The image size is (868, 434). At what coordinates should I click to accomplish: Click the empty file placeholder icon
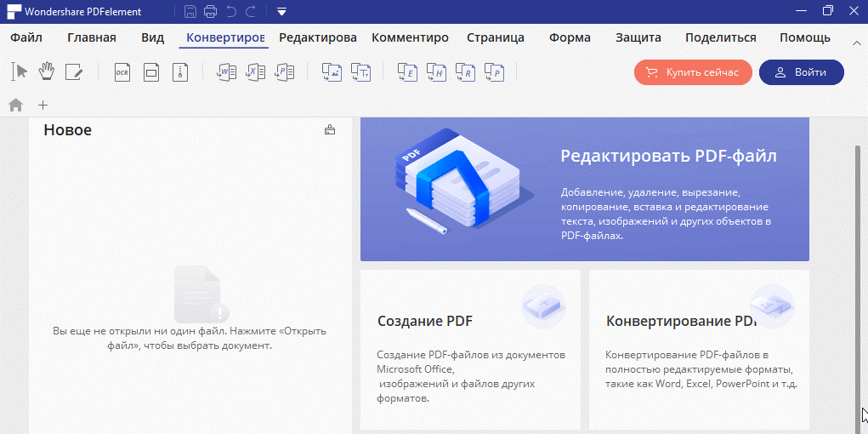pyautogui.click(x=201, y=294)
